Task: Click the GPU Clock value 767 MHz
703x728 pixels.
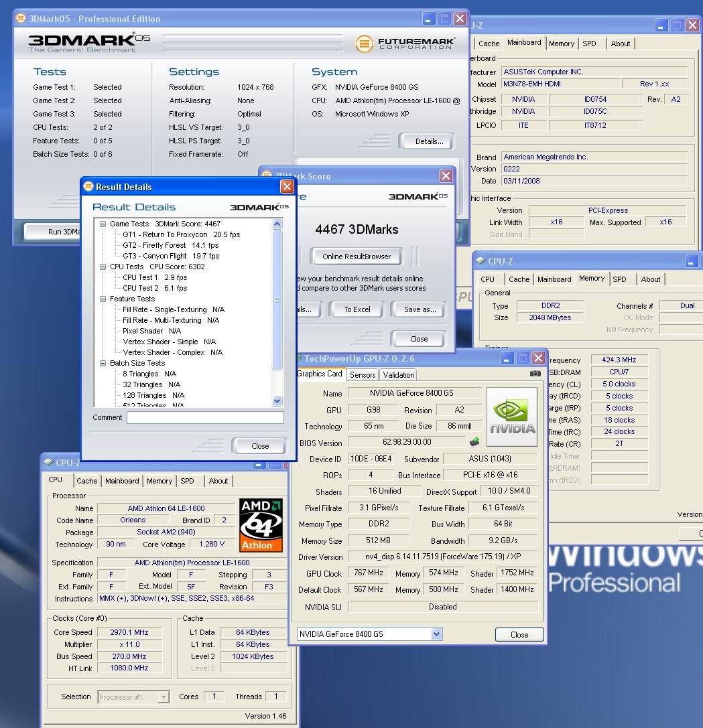Action: pyautogui.click(x=369, y=573)
